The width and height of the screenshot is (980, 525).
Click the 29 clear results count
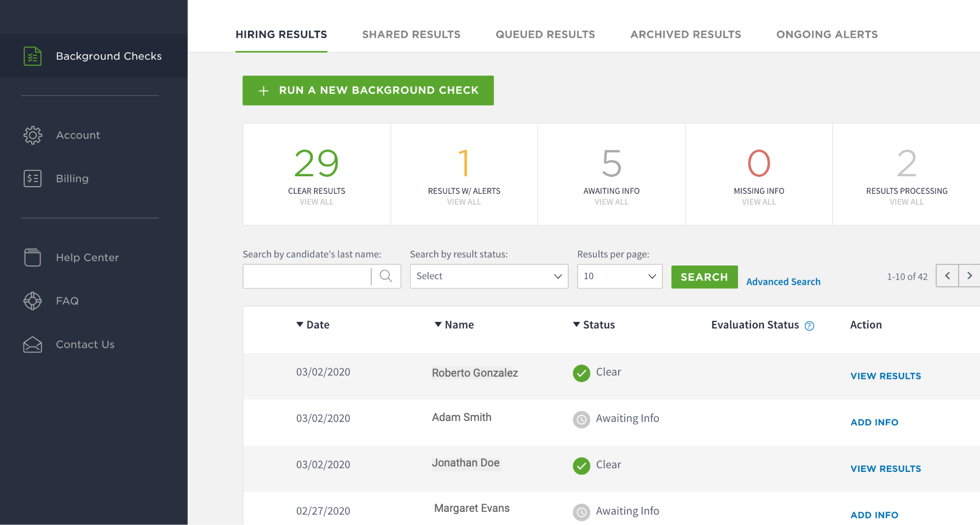point(316,163)
